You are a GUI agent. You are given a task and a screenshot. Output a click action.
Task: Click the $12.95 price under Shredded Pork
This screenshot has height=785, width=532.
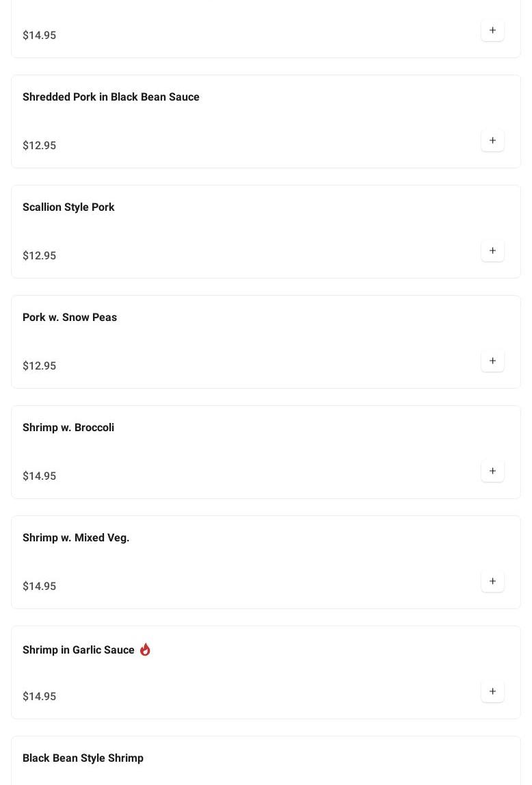pos(40,146)
